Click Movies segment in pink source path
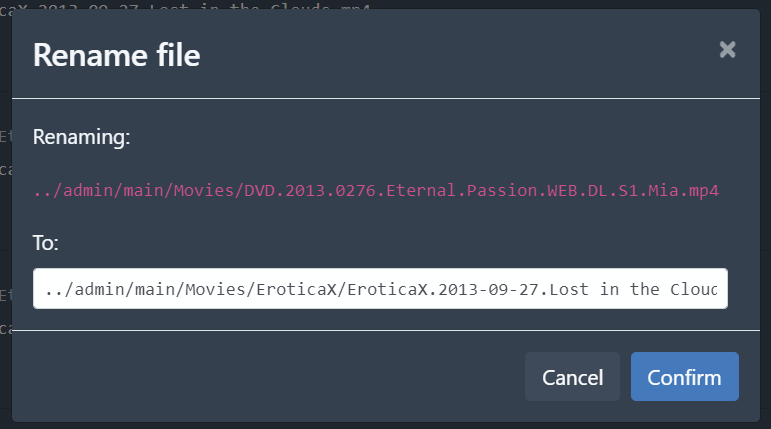The image size is (771, 429). (x=207, y=190)
